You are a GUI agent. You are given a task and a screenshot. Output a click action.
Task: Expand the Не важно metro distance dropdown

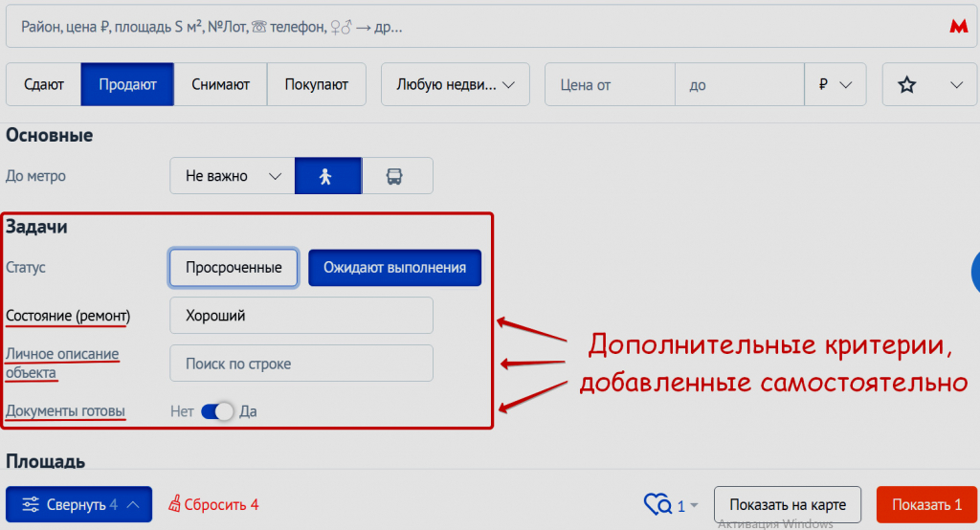(232, 176)
